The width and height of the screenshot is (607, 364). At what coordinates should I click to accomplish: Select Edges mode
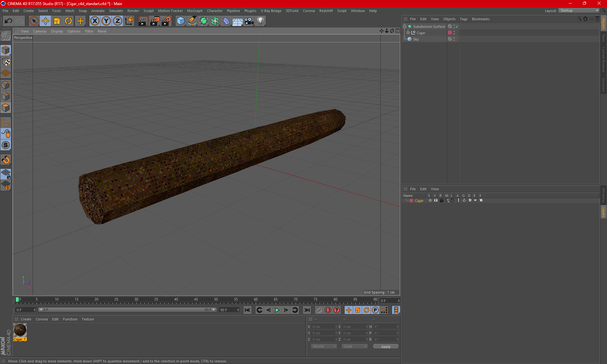pos(6,96)
